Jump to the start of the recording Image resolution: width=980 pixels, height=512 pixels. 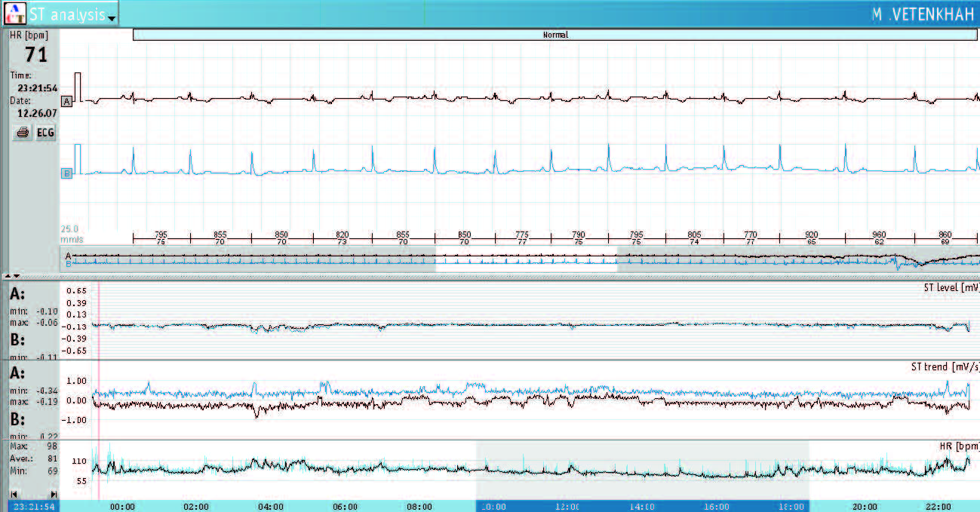point(14,493)
